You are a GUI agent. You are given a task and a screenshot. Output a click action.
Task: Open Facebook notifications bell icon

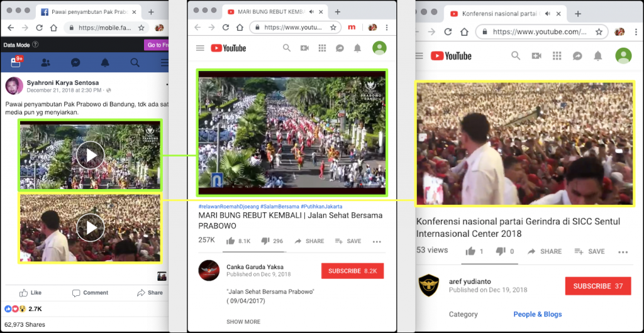[105, 62]
